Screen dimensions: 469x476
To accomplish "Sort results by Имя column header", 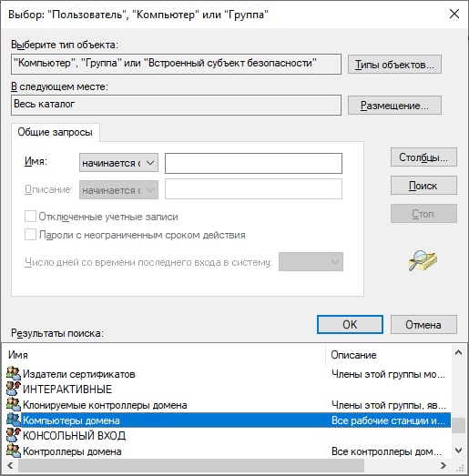I will [x=164, y=355].
